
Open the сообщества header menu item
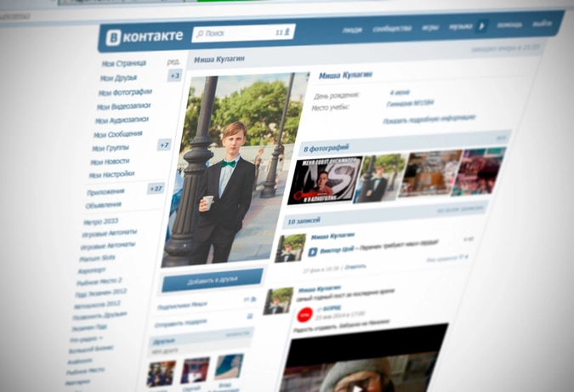tap(392, 28)
